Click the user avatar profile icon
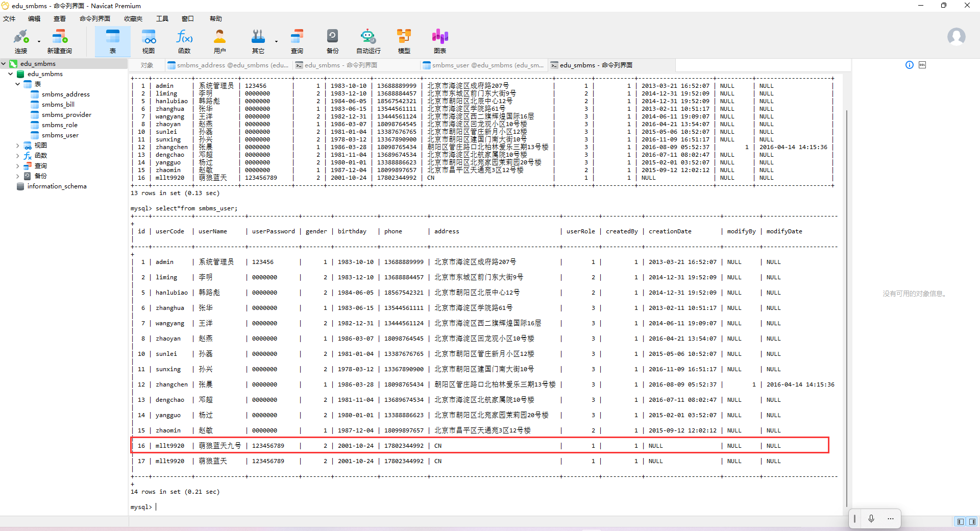The image size is (980, 531). (x=956, y=37)
